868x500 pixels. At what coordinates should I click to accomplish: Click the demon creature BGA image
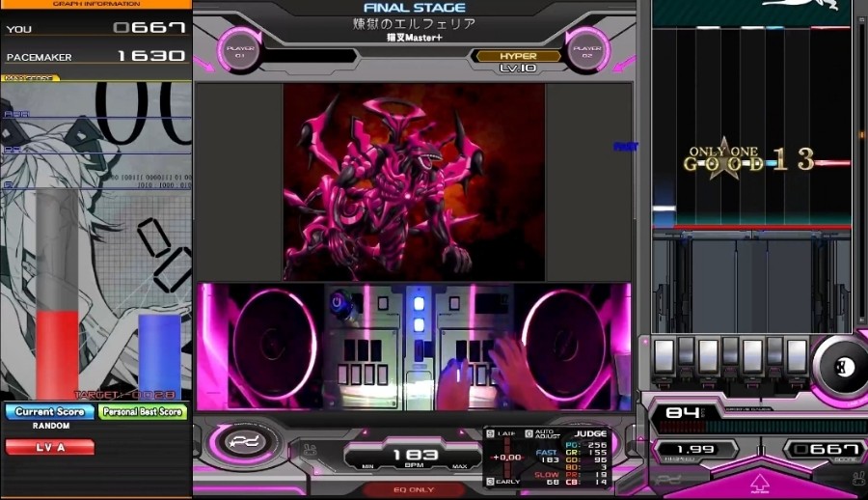tap(414, 181)
